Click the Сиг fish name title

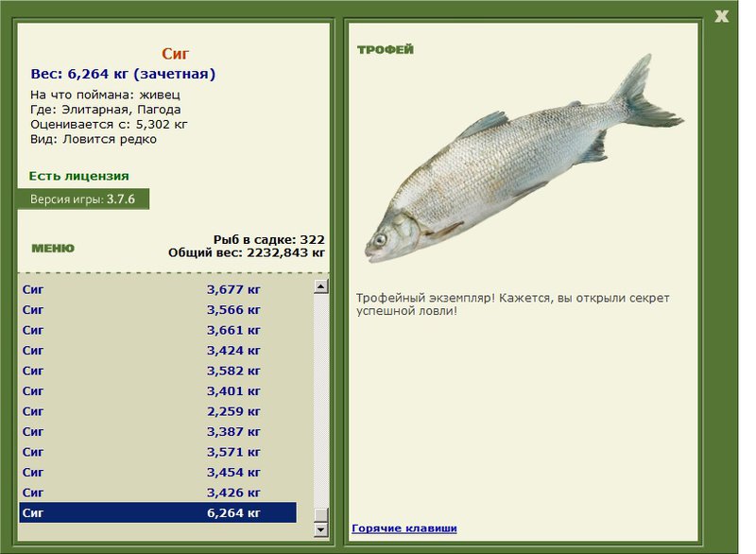pyautogui.click(x=175, y=54)
